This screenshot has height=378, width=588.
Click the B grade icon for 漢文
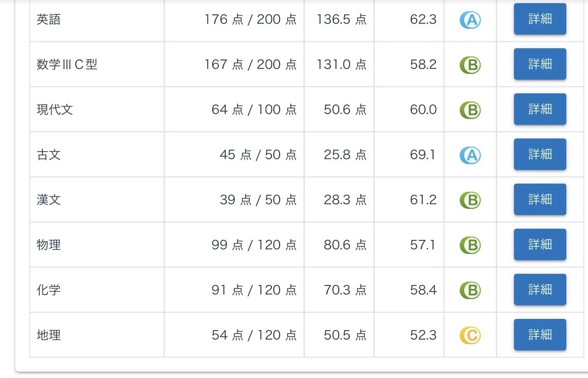pos(470,200)
